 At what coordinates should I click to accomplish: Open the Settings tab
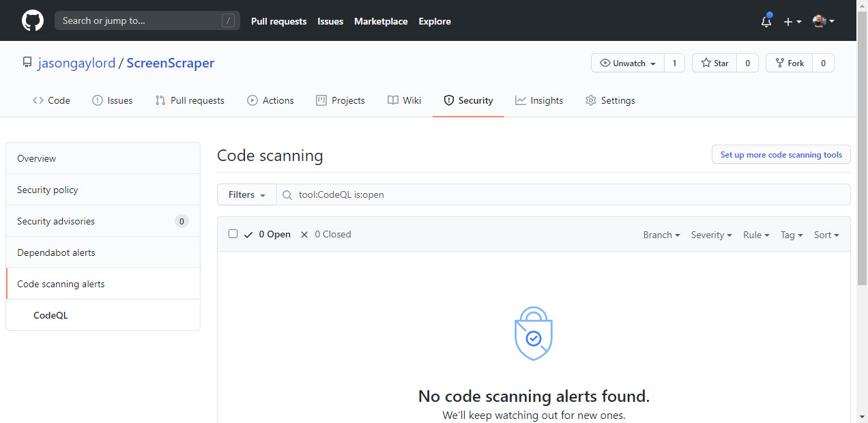click(610, 100)
